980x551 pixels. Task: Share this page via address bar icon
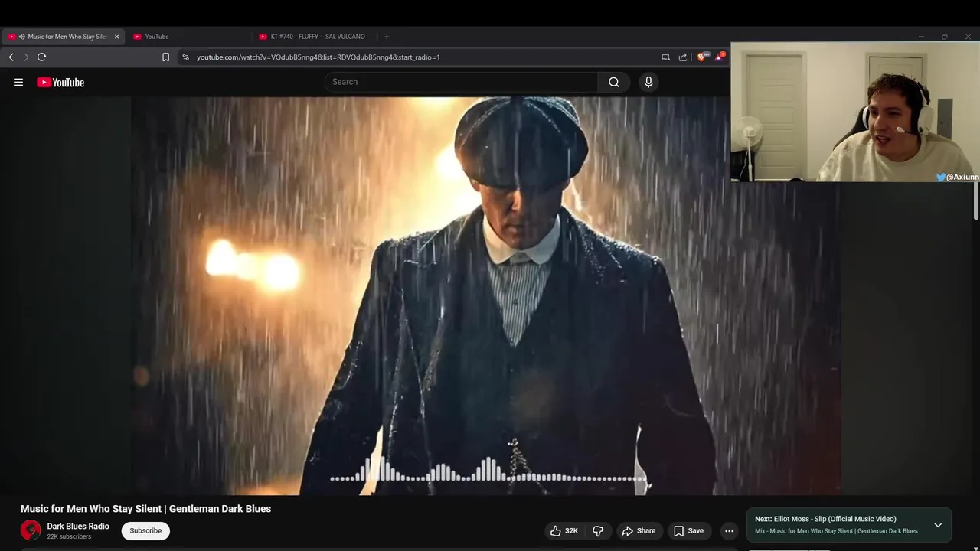[683, 57]
